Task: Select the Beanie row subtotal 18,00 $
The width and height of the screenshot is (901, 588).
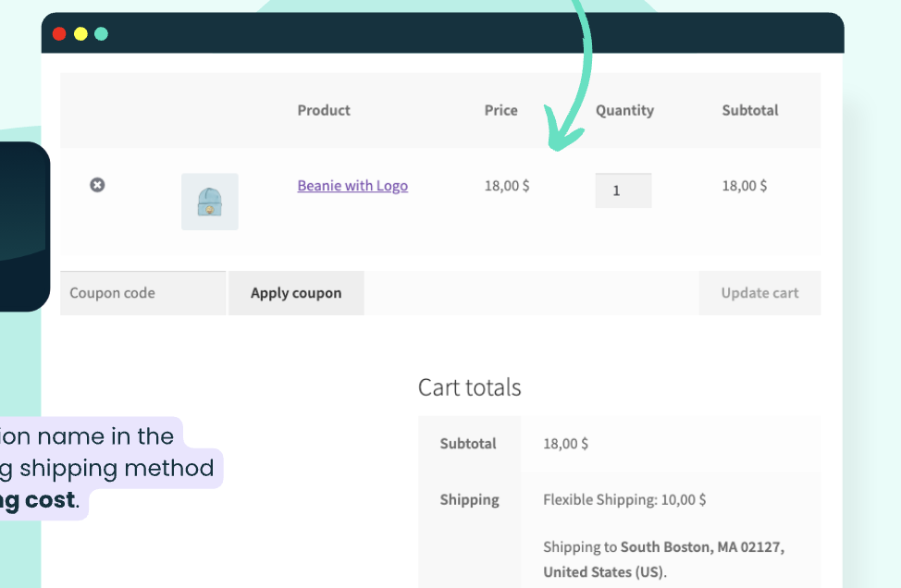Action: click(744, 186)
